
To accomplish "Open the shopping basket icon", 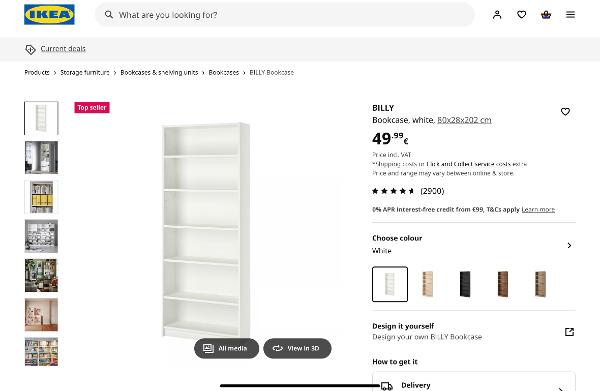I will (546, 15).
